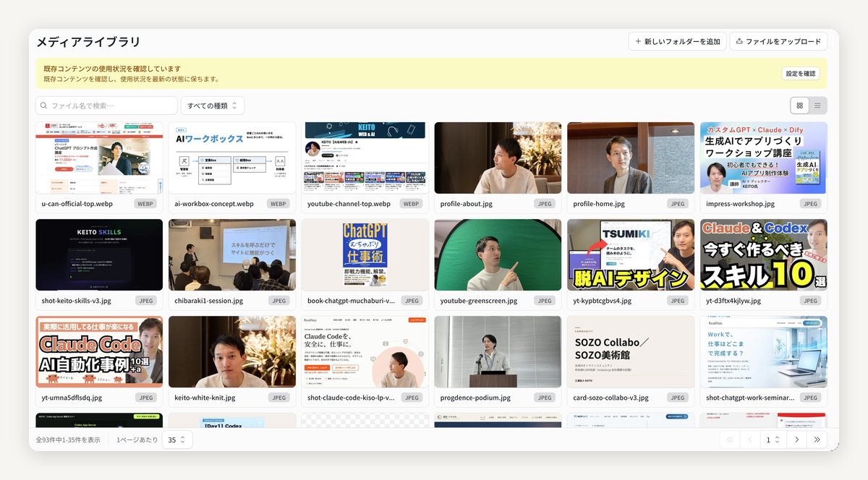Click file name keito-white-knit.jpg
Screen dimensions: 868x480
[x=205, y=398]
